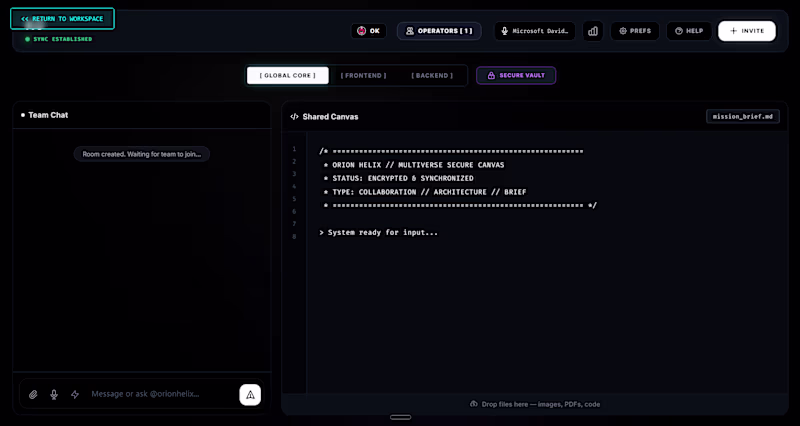800x426 pixels.
Task: Click the microphone icon beside Microsoft David
Action: [505, 31]
